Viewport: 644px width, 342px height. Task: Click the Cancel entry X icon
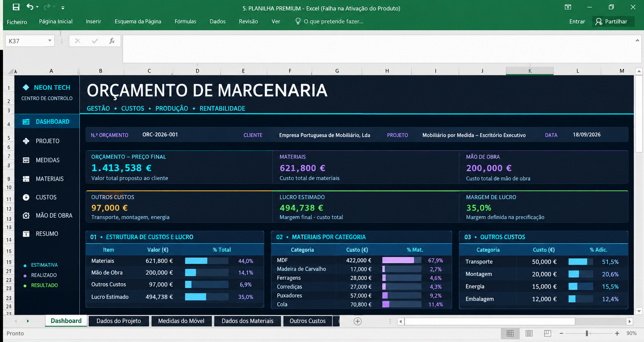[78, 41]
